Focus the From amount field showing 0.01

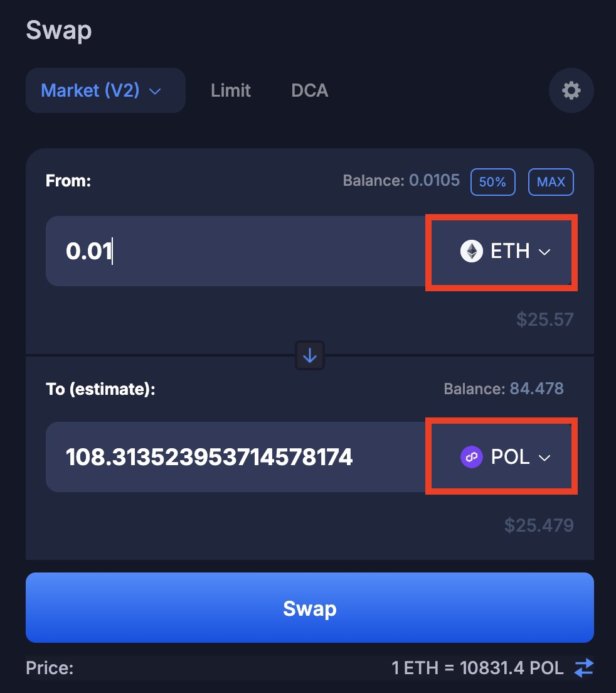point(236,251)
